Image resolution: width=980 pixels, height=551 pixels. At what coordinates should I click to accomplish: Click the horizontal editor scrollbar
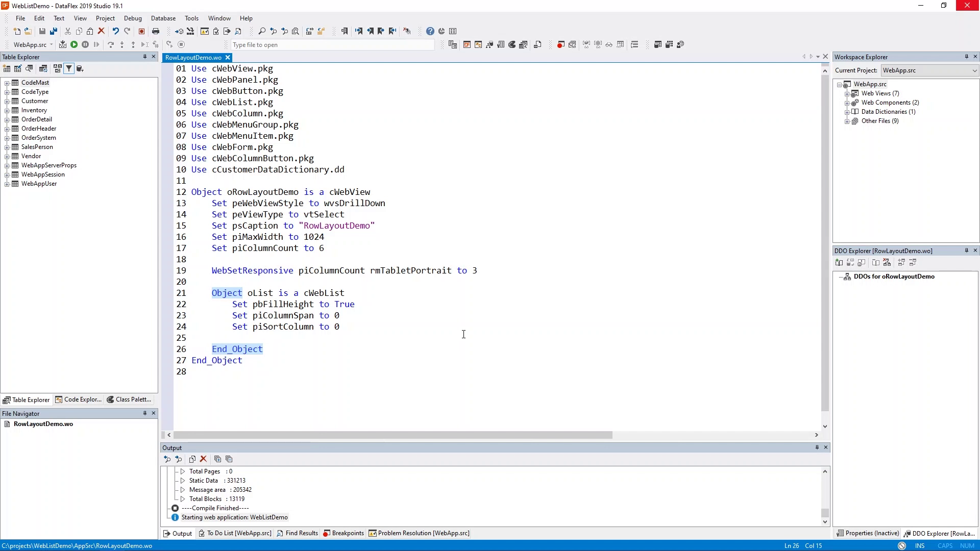[393, 435]
